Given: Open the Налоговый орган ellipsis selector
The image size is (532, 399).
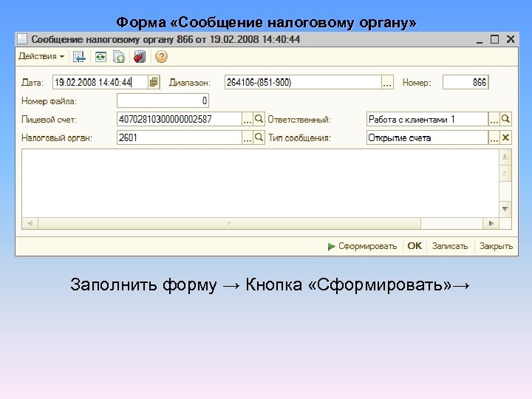Looking at the screenshot, I should [248, 138].
